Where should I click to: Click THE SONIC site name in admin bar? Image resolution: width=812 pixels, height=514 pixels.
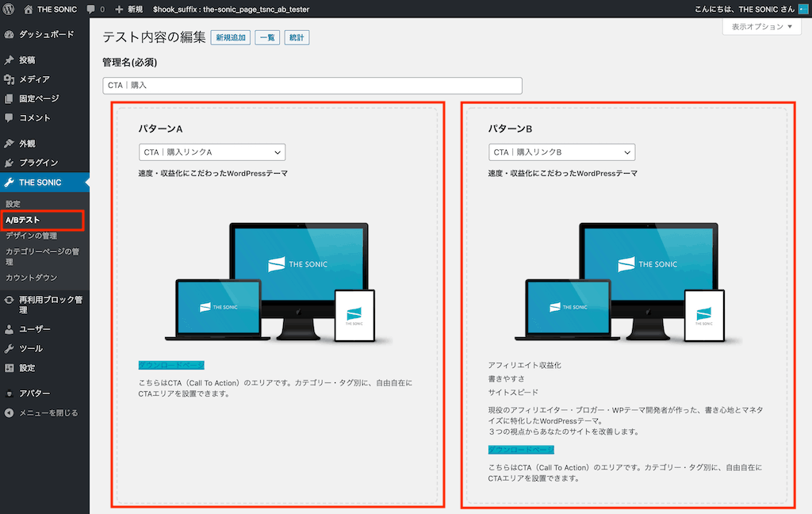(57, 9)
